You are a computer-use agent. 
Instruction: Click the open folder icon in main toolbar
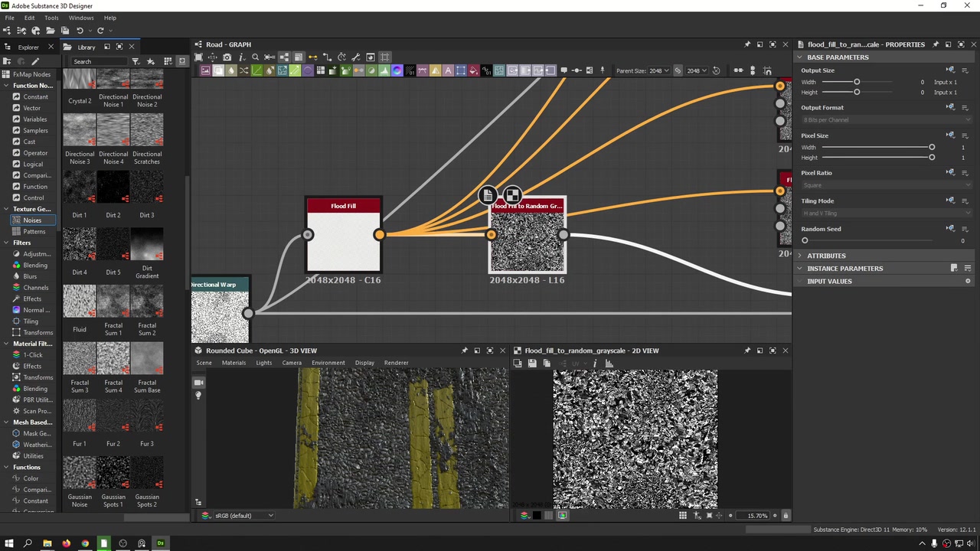pyautogui.click(x=51, y=31)
